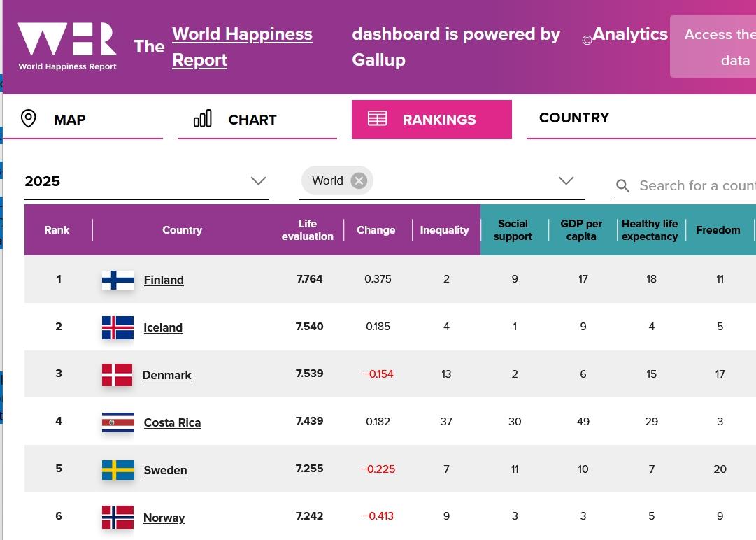Click the Search for a country field
Image resolution: width=756 pixels, height=540 pixels.
pyautogui.click(x=696, y=186)
